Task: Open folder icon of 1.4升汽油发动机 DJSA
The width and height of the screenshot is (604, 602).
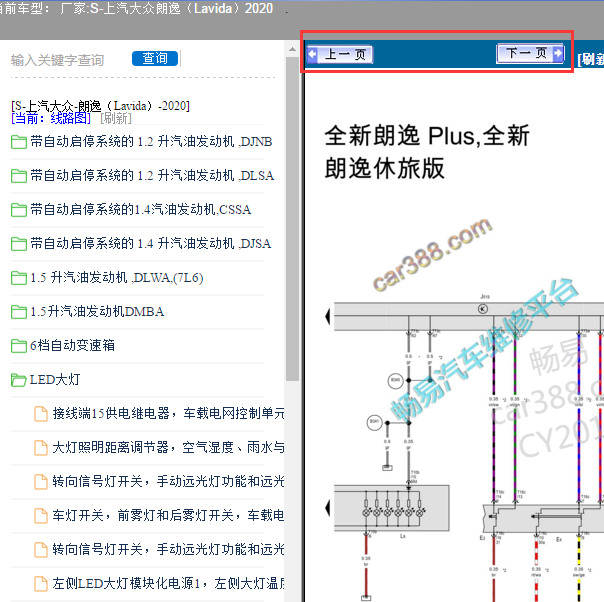Action: click(18, 243)
